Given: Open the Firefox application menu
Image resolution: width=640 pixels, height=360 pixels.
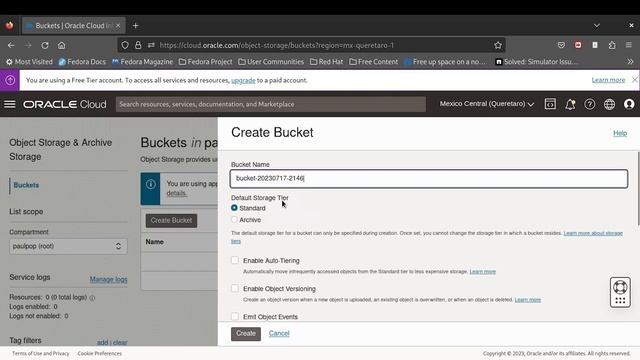Looking at the screenshot, I should 629,45.
